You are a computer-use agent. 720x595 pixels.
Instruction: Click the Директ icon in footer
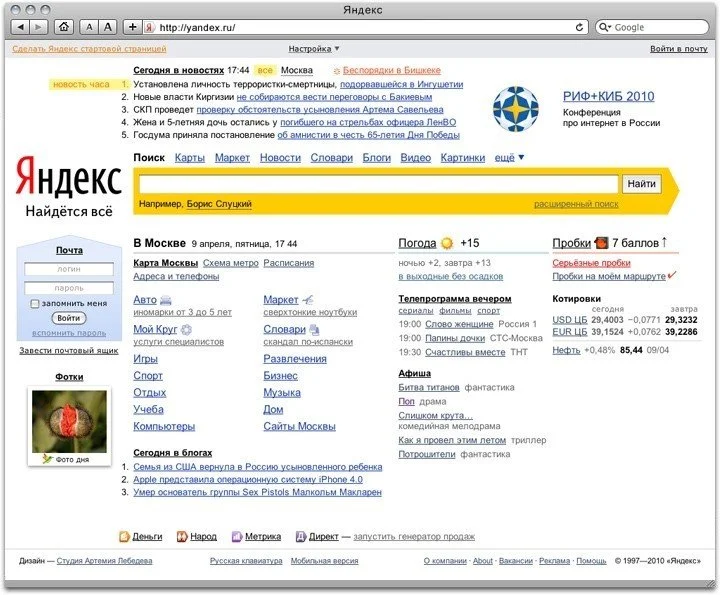[x=300, y=536]
